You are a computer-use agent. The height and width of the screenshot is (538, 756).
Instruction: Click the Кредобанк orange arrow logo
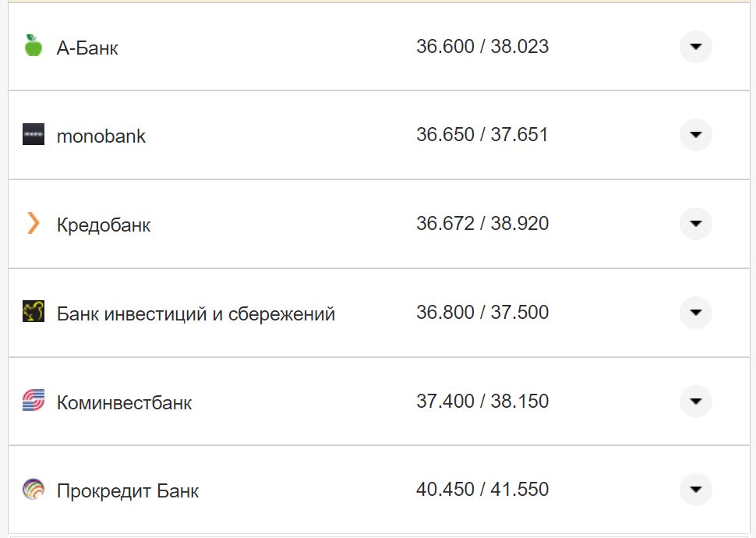pos(33,224)
